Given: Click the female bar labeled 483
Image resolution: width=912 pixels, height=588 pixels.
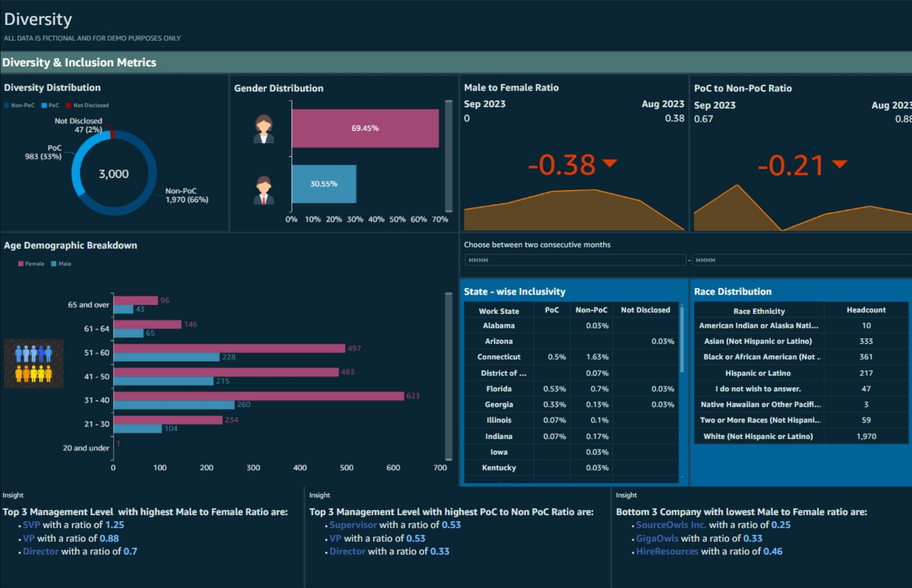Looking at the screenshot, I should [226, 372].
